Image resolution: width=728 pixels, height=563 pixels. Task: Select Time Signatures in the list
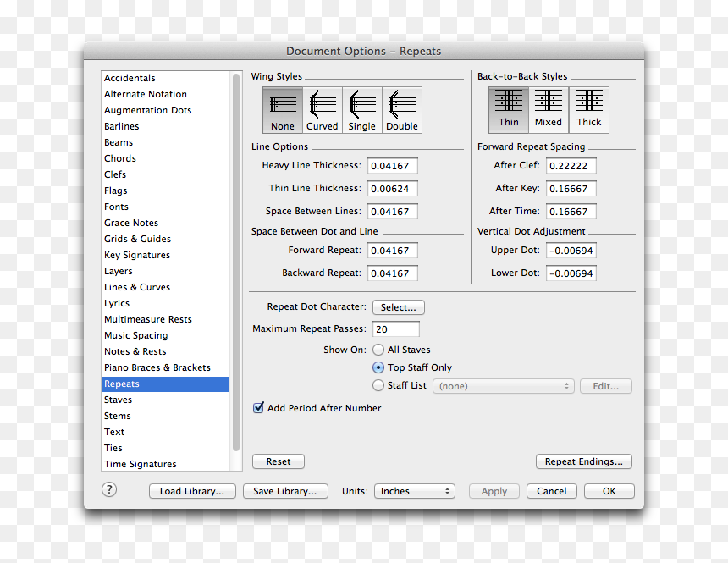tap(165, 464)
